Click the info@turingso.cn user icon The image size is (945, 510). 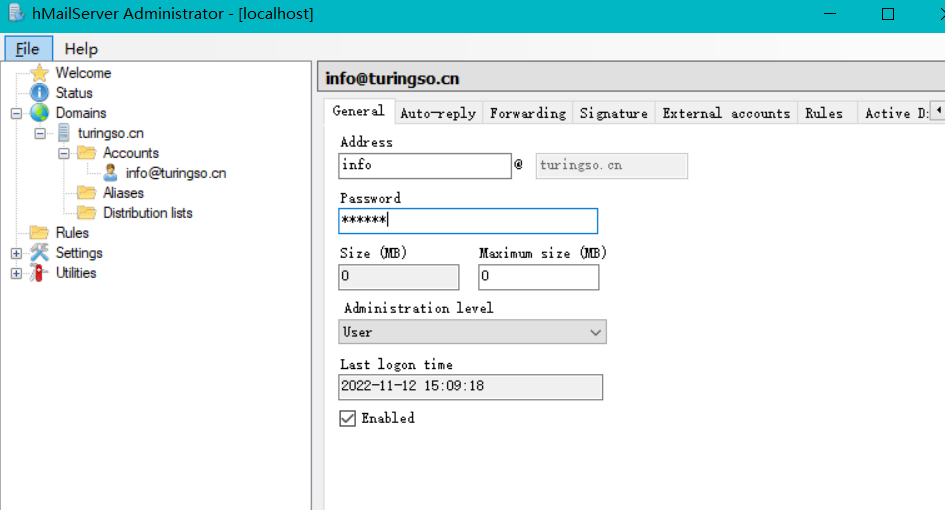110,173
